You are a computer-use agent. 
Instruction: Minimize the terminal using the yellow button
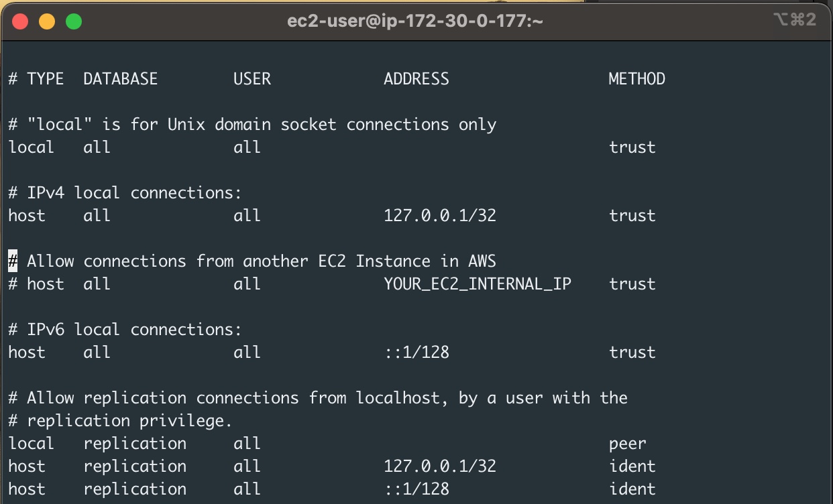47,21
